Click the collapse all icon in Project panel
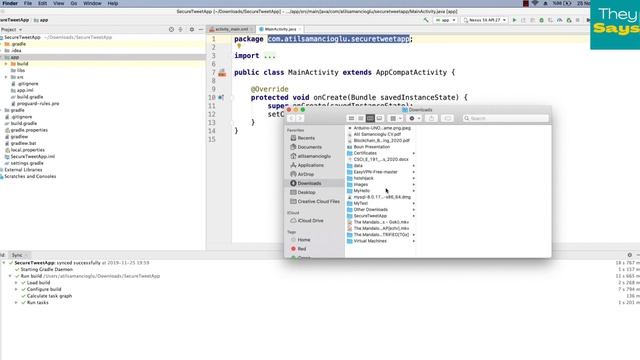This screenshot has height=360, width=640. point(181,29)
